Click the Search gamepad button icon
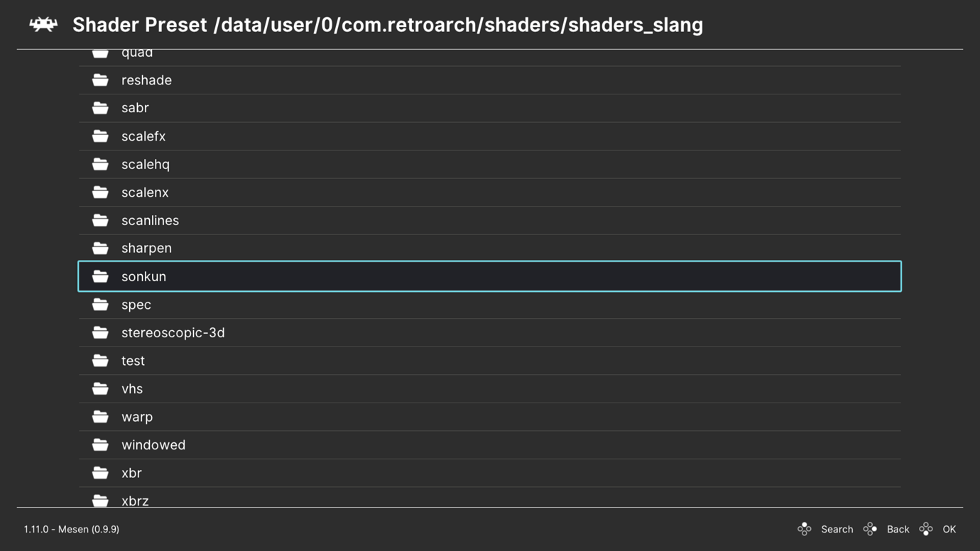 [x=804, y=529]
